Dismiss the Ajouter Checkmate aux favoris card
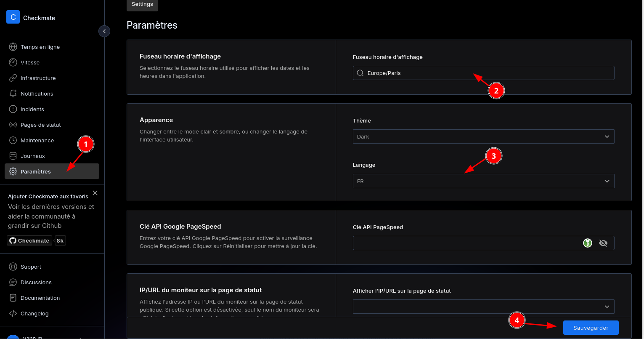 coord(95,193)
